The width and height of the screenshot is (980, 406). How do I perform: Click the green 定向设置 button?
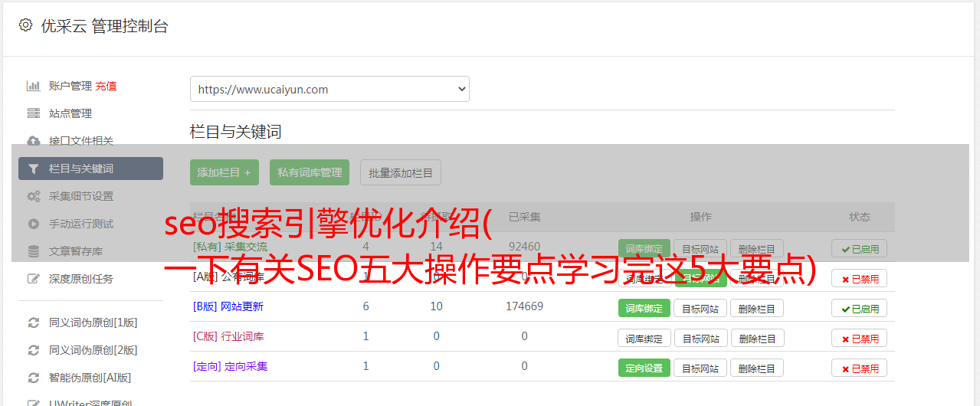[644, 368]
